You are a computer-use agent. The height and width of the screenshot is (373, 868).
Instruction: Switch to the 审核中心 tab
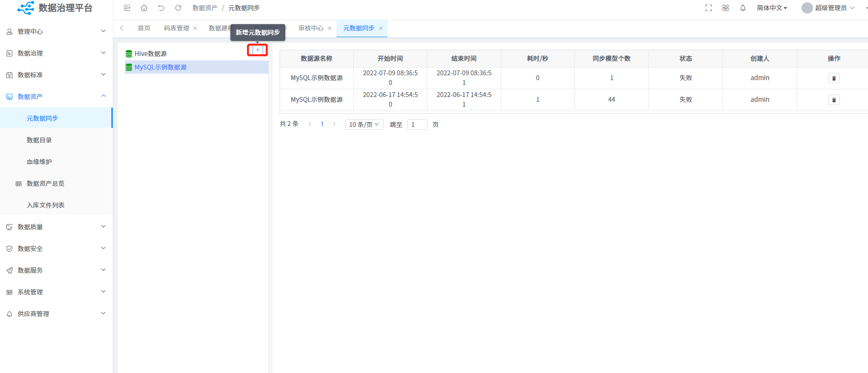coord(310,28)
